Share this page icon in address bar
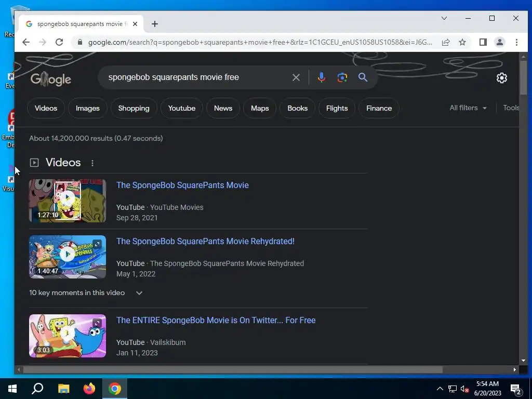 (445, 42)
